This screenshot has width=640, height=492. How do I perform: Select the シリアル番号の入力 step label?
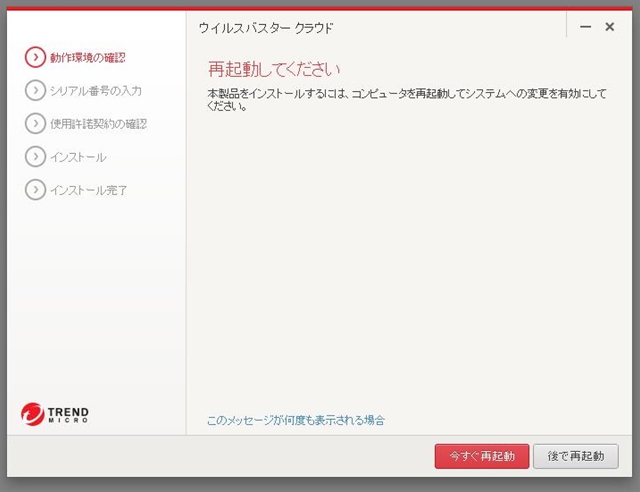[96, 90]
